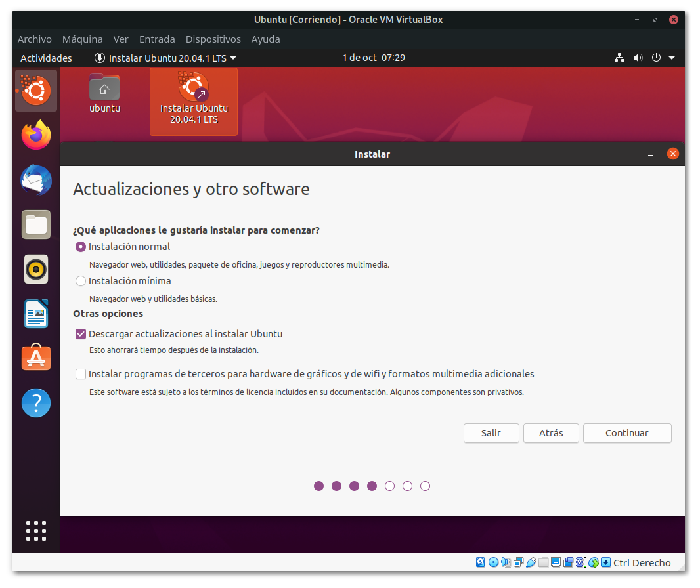
Task: Open Rhythmbox music player from the dock
Action: point(36,269)
